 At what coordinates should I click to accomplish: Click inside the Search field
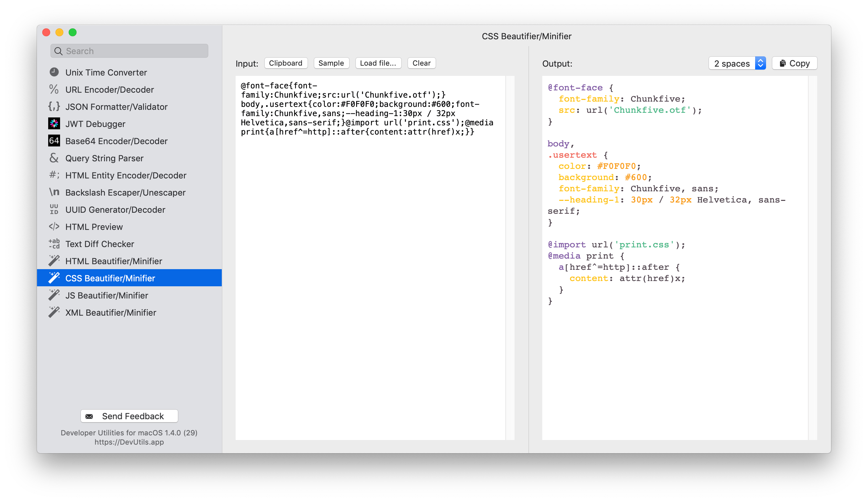click(x=129, y=50)
